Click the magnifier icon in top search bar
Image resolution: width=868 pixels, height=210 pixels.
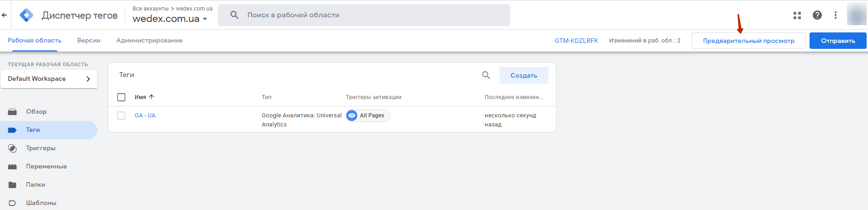234,15
